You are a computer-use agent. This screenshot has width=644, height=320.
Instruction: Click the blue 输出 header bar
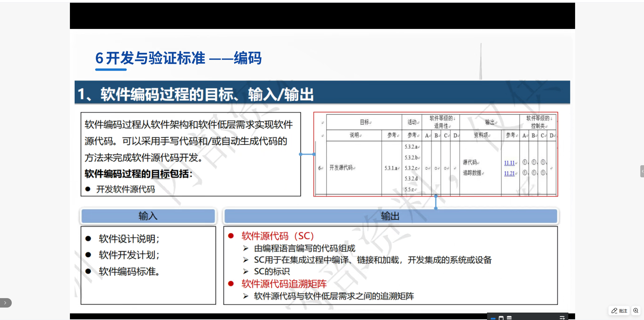tap(390, 216)
